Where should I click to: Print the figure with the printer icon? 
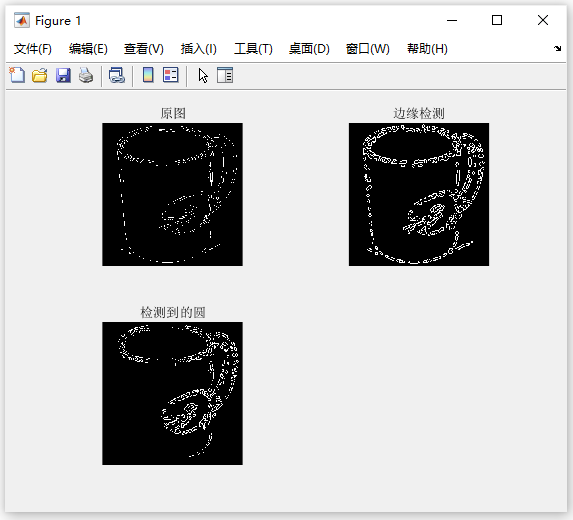86,75
